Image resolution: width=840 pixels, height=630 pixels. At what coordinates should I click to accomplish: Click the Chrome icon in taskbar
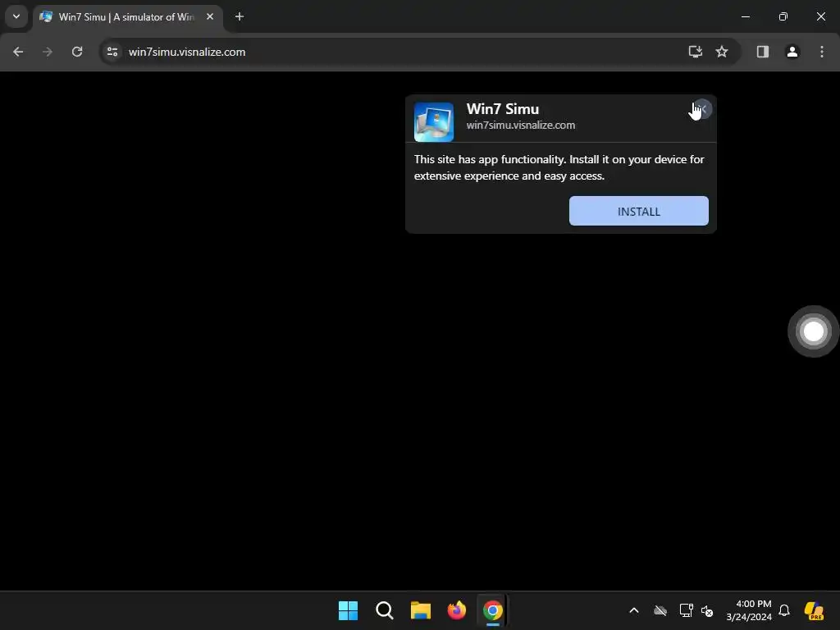pyautogui.click(x=493, y=610)
